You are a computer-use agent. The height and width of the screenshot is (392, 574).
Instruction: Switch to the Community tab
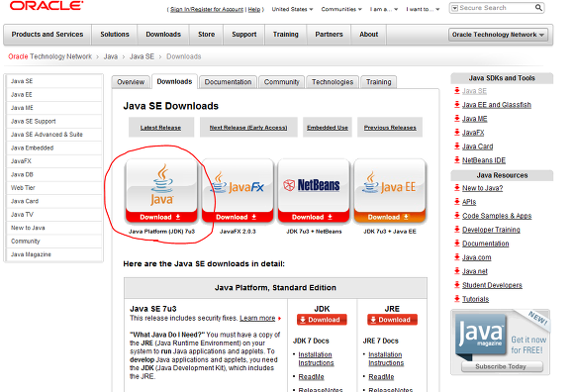(281, 82)
